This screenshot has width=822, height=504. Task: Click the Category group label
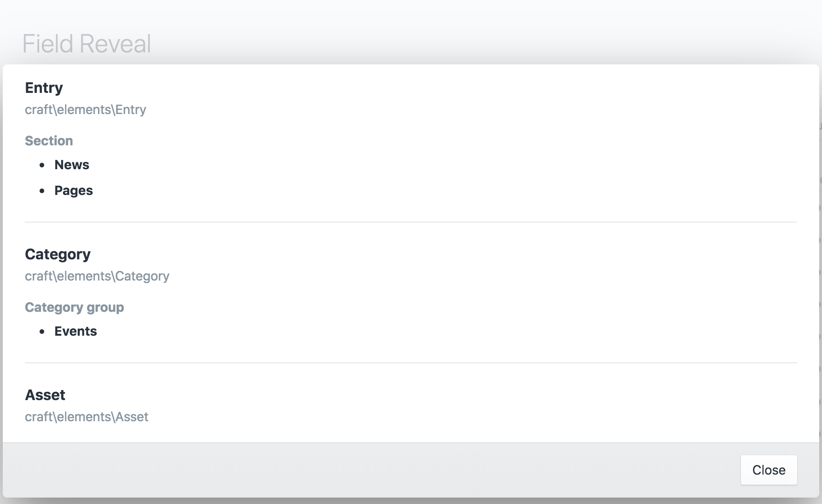[x=74, y=307]
